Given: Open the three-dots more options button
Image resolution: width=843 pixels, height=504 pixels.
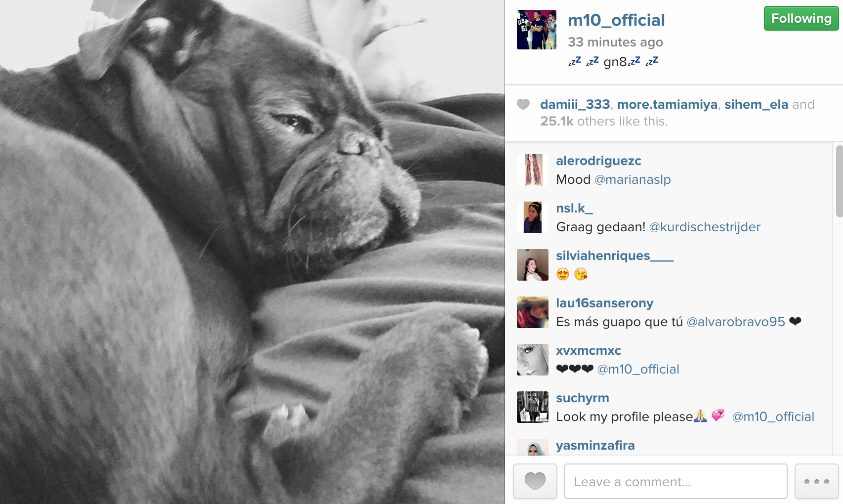Looking at the screenshot, I should [816, 481].
